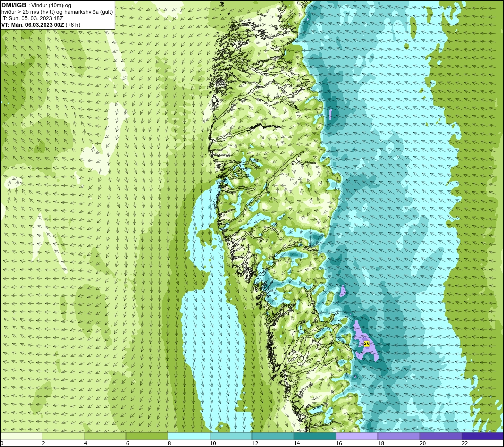Click the scale label 10 under colorbar

pos(213,443)
